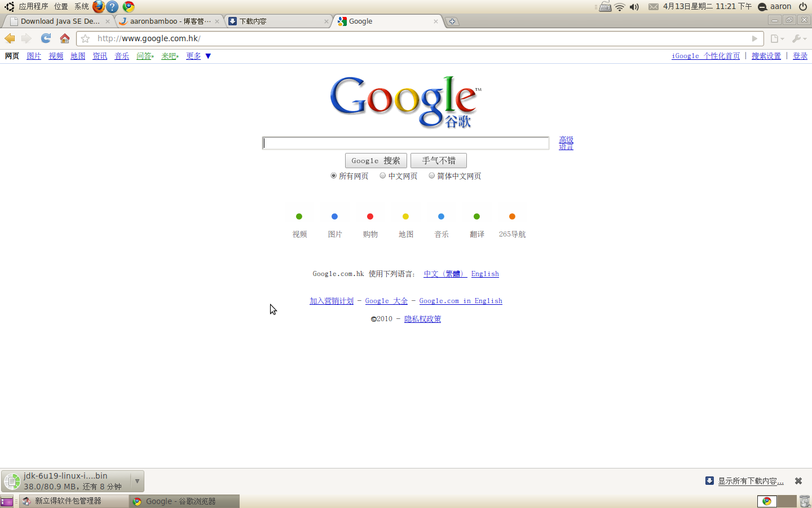
Task: Open the 隐私权政策 link
Action: [x=422, y=319]
